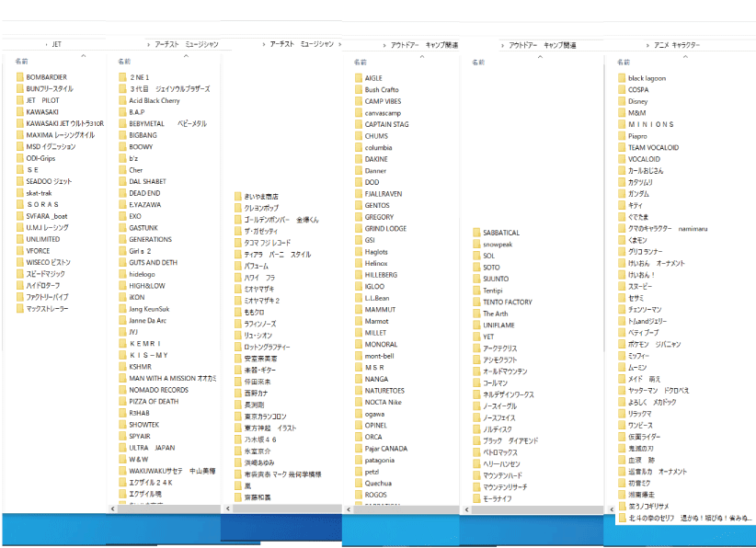
Task: Click 名前 header above 2NE1 folder list
Action: click(x=124, y=62)
